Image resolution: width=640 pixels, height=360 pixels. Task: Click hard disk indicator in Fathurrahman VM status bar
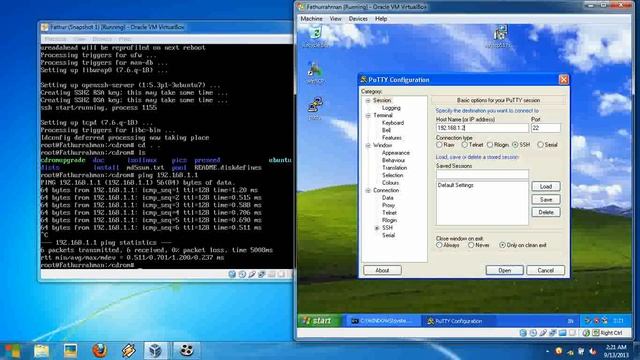523,333
